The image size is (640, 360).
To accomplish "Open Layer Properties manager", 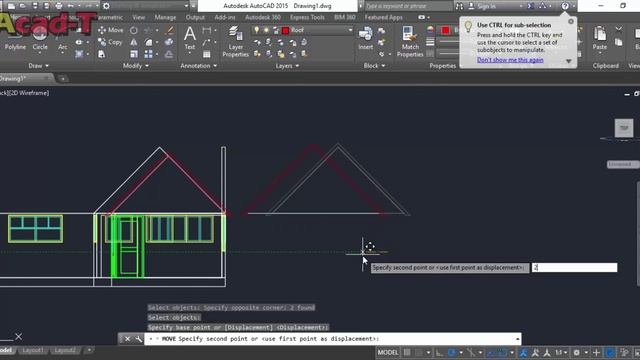I will point(236,41).
